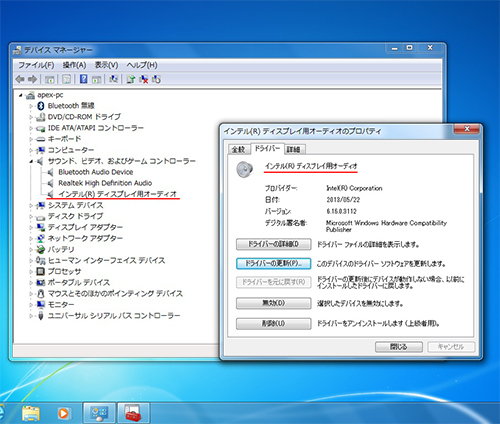
Task: Open the 表示(V) menu
Action: click(x=106, y=65)
